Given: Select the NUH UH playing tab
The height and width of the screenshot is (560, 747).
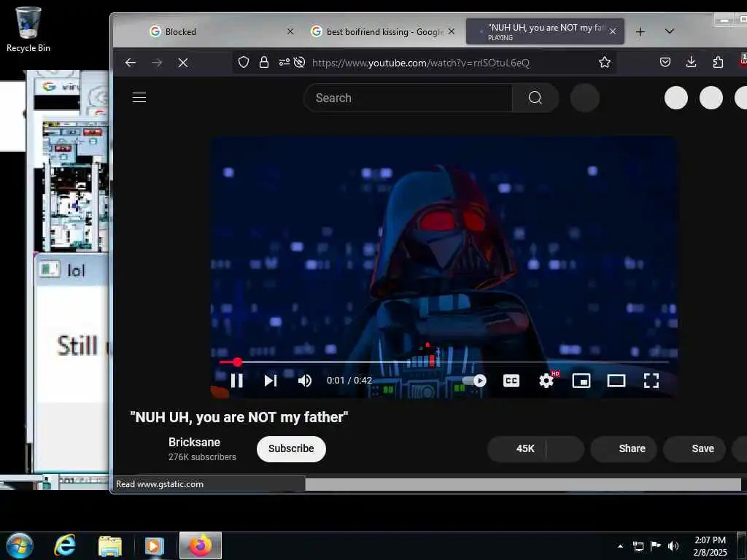Looking at the screenshot, I should pyautogui.click(x=545, y=31).
